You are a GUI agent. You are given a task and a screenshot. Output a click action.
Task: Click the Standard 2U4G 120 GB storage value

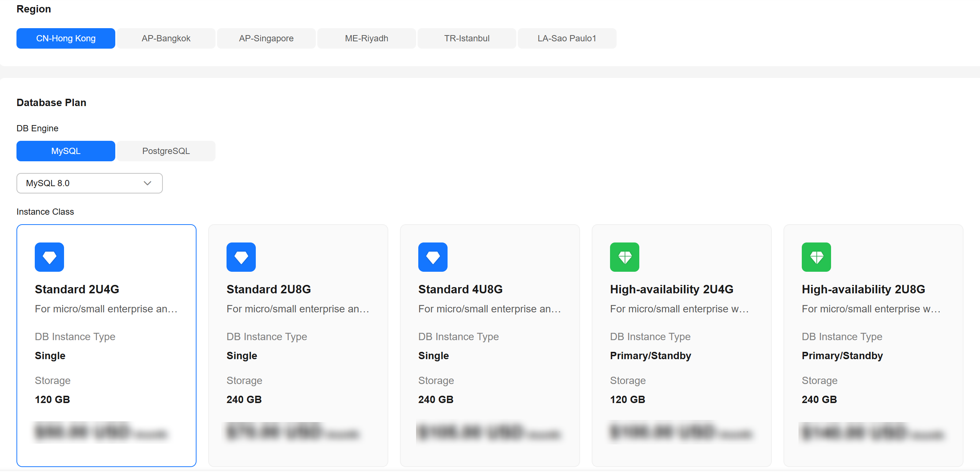pos(52,400)
